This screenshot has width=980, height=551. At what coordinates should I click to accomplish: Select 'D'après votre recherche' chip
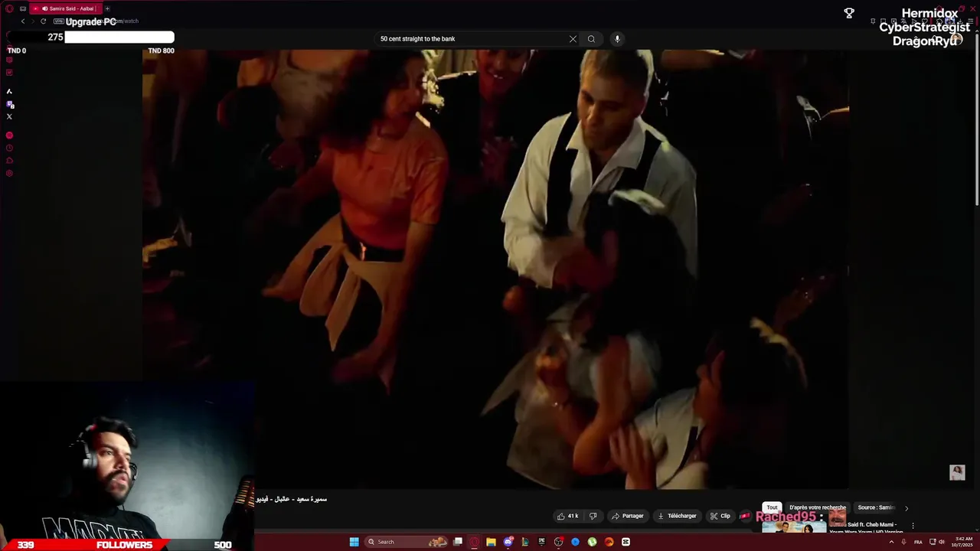point(817,507)
